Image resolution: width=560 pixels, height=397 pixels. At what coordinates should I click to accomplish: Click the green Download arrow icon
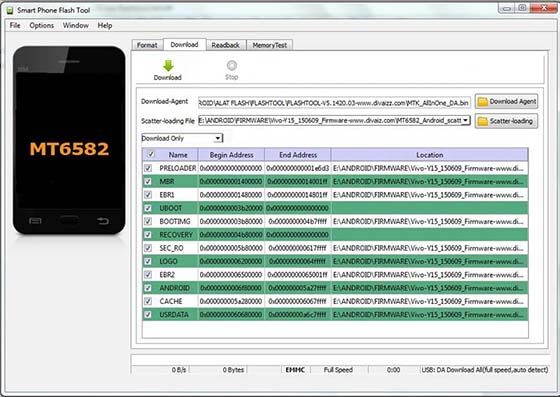pyautogui.click(x=168, y=66)
